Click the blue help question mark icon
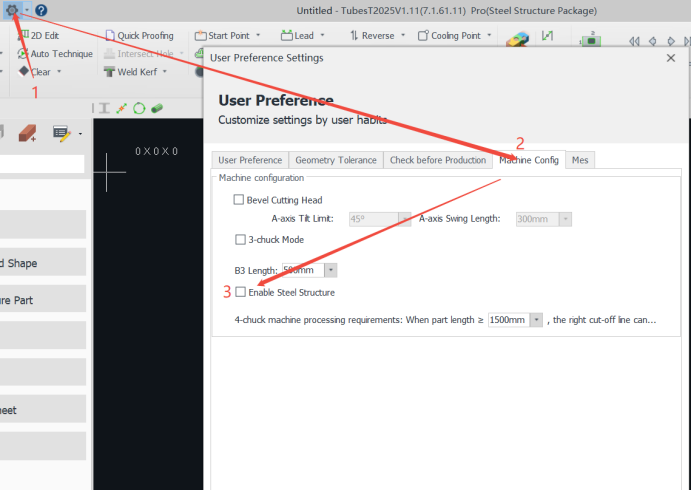692x490 pixels. (41, 10)
